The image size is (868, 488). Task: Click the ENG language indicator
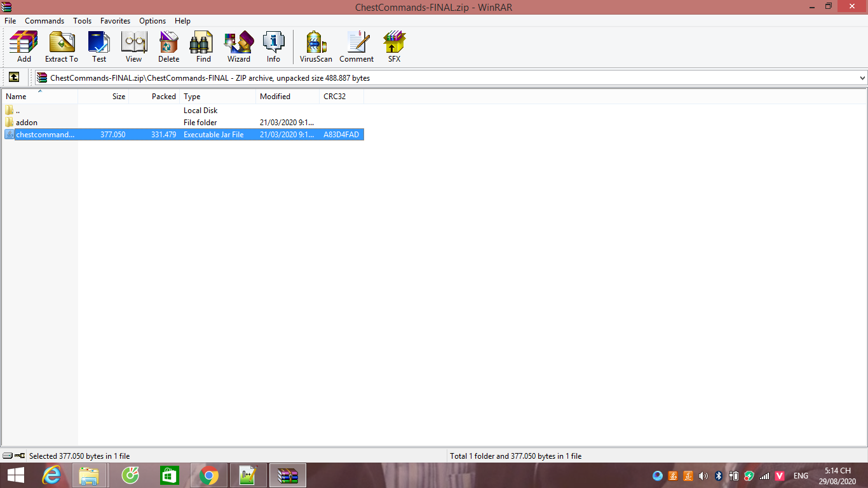(801, 475)
